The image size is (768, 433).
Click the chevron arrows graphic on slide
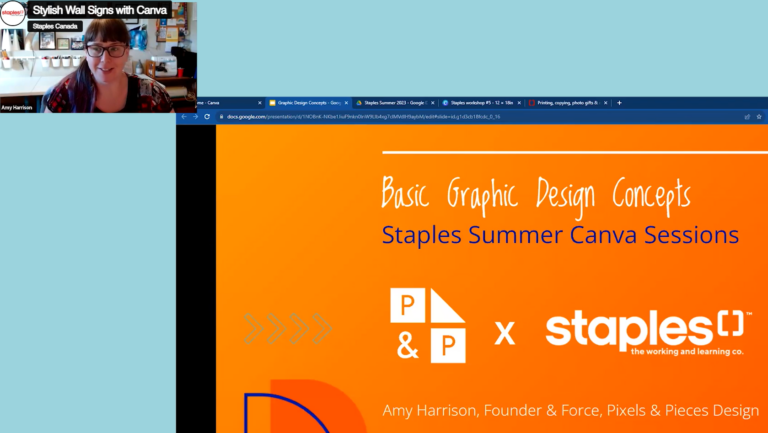[x=288, y=328]
